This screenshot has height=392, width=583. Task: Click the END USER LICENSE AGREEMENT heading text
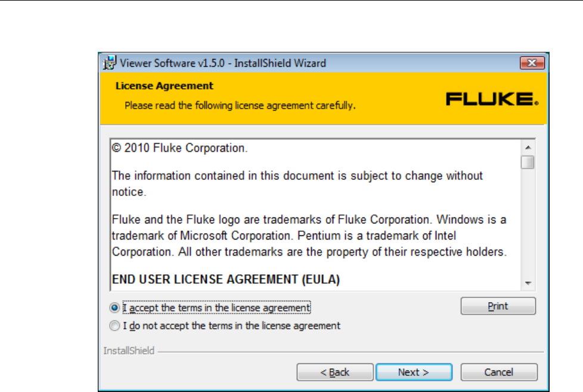pyautogui.click(x=226, y=279)
